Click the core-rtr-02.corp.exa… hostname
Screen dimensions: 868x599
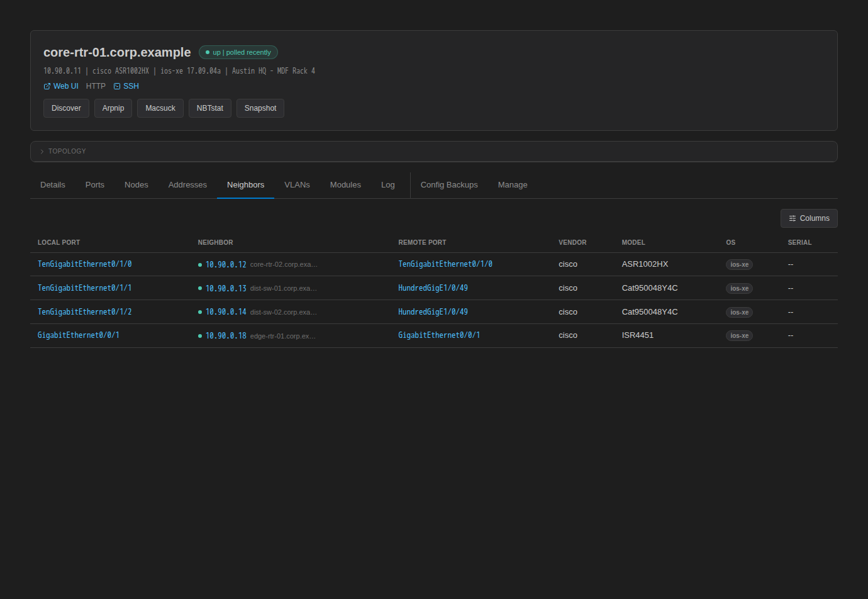pyautogui.click(x=284, y=265)
